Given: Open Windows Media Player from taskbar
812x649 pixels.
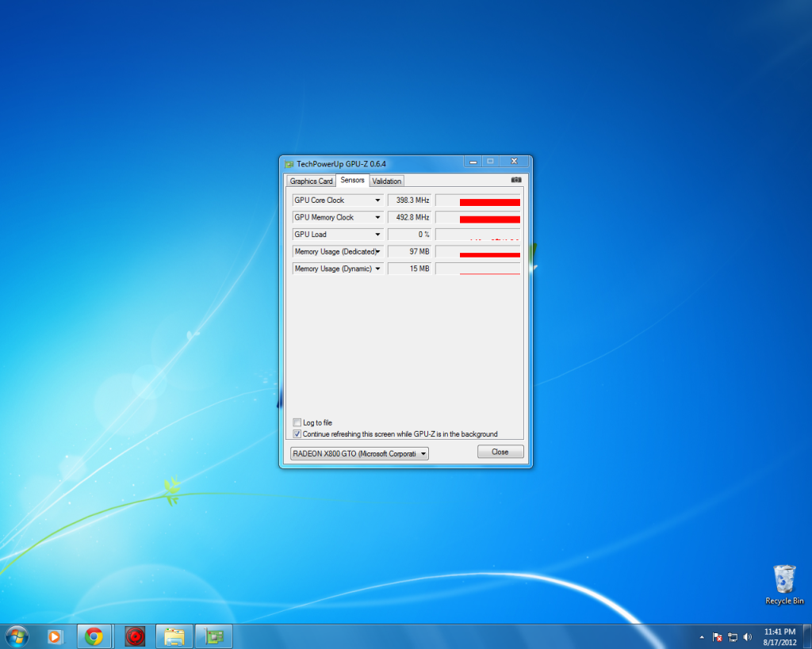Looking at the screenshot, I should (x=55, y=636).
